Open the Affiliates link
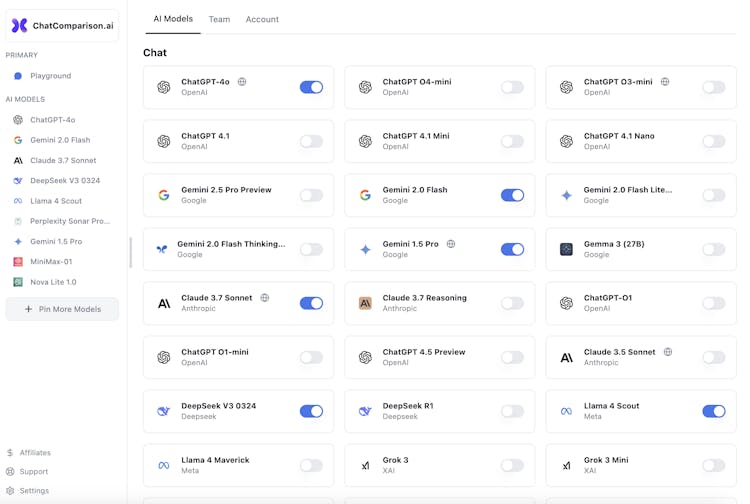This screenshot has width=750, height=504. pos(35,452)
